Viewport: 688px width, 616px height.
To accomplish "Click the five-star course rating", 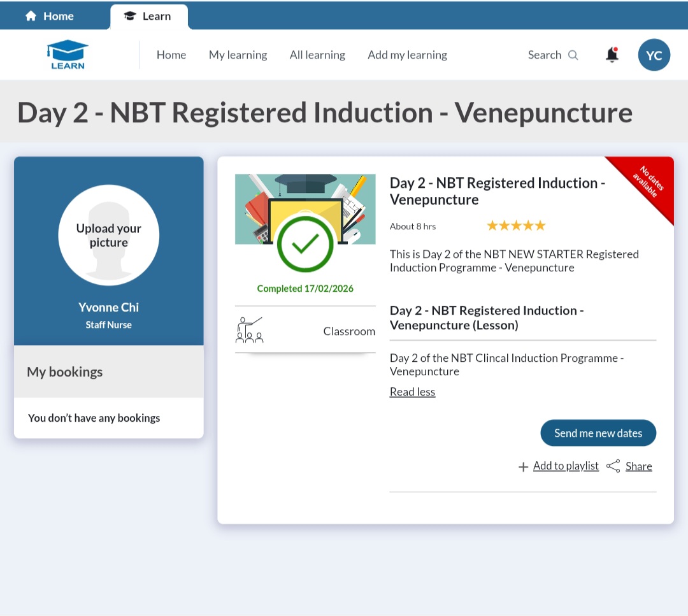I will (516, 226).
